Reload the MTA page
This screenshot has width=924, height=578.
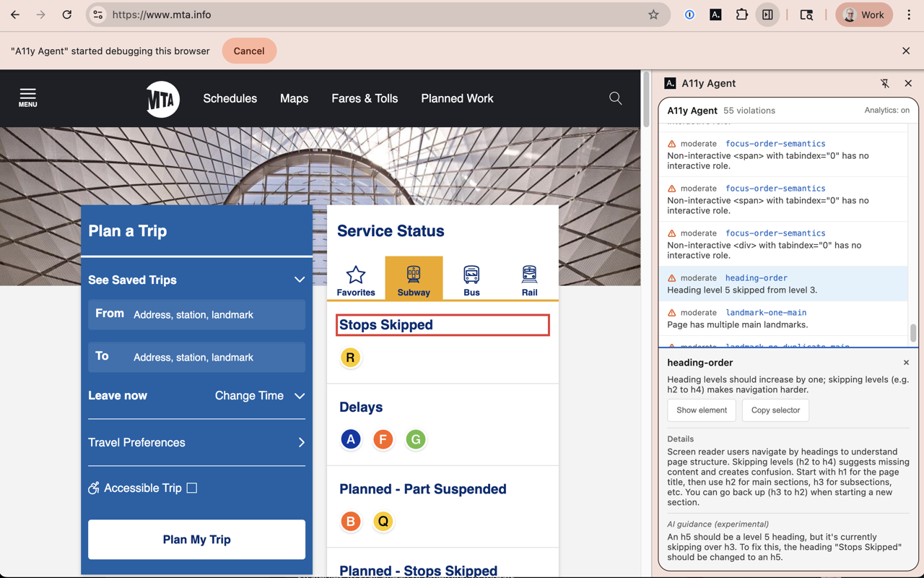click(x=67, y=14)
